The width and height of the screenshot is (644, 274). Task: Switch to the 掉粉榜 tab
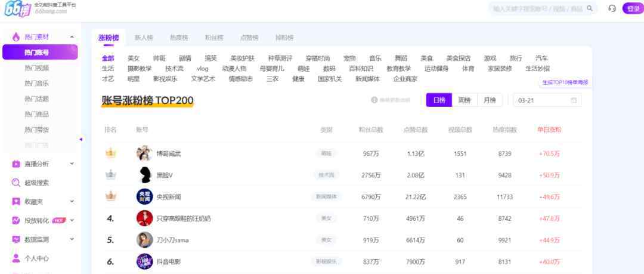[x=284, y=38]
